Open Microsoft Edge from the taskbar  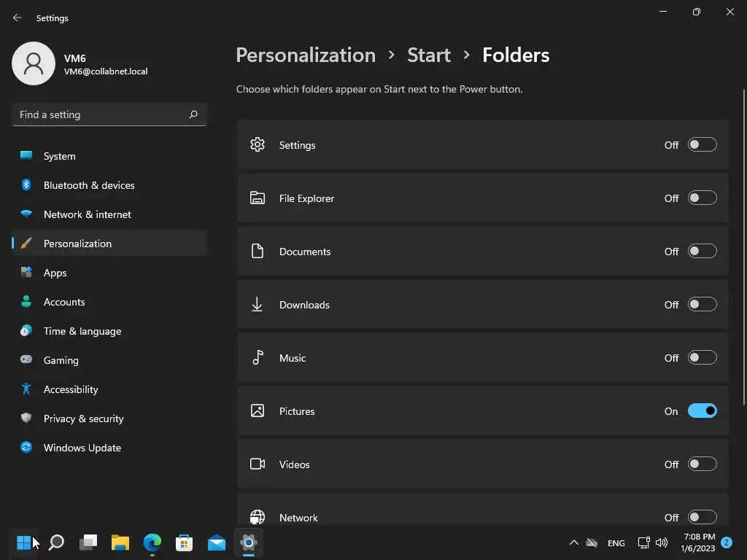[x=152, y=542]
